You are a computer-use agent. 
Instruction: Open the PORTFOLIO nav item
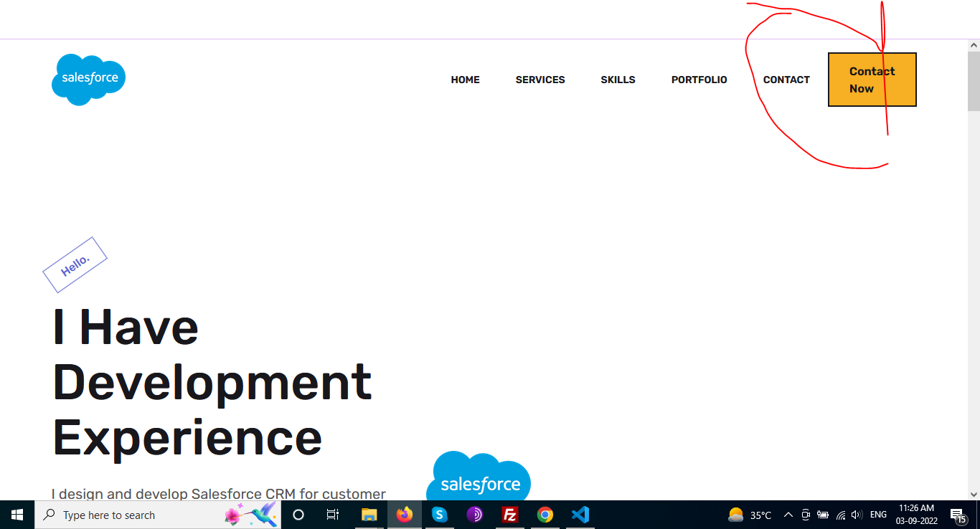tap(699, 80)
